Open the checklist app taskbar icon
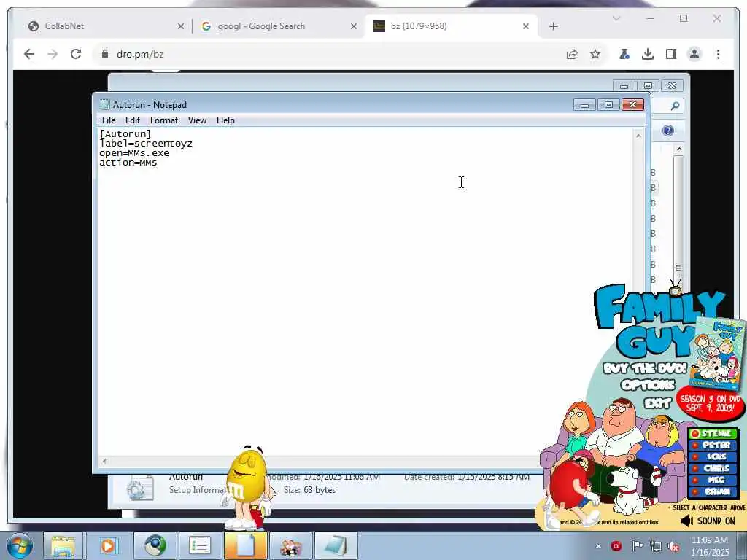 pyautogui.click(x=200, y=545)
